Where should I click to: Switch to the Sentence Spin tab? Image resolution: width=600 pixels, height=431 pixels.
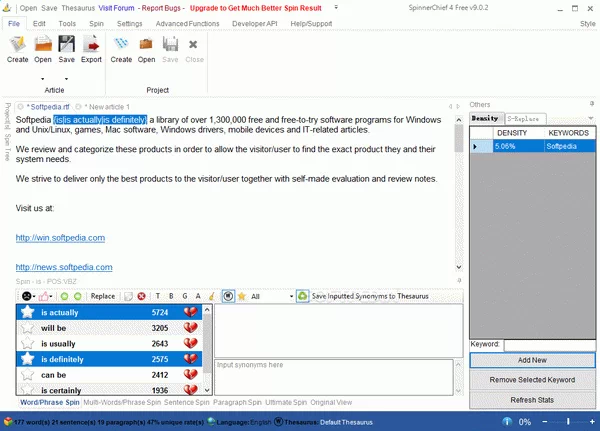[189, 402]
